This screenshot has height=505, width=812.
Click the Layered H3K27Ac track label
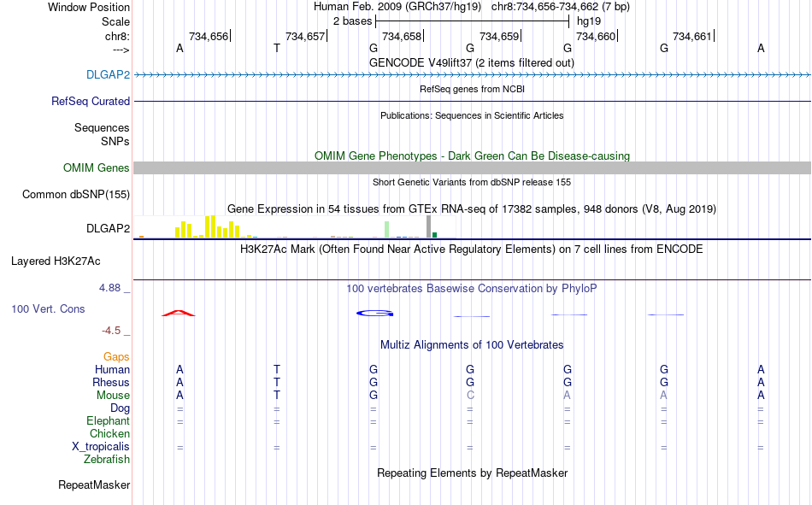[56, 261]
